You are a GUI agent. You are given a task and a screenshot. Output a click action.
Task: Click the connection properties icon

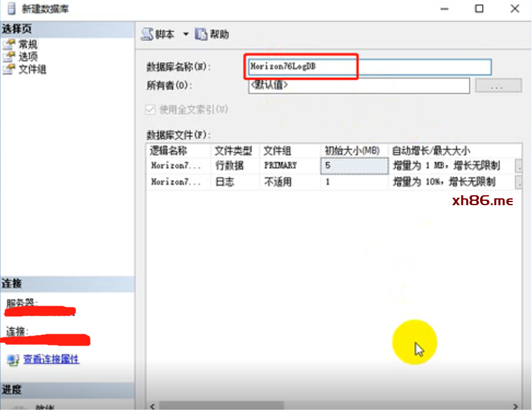13,360
